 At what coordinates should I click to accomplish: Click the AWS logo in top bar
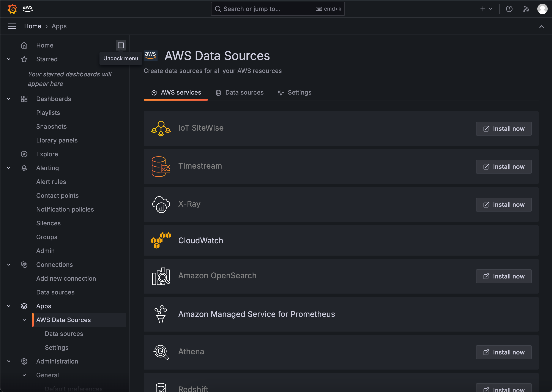(27, 9)
